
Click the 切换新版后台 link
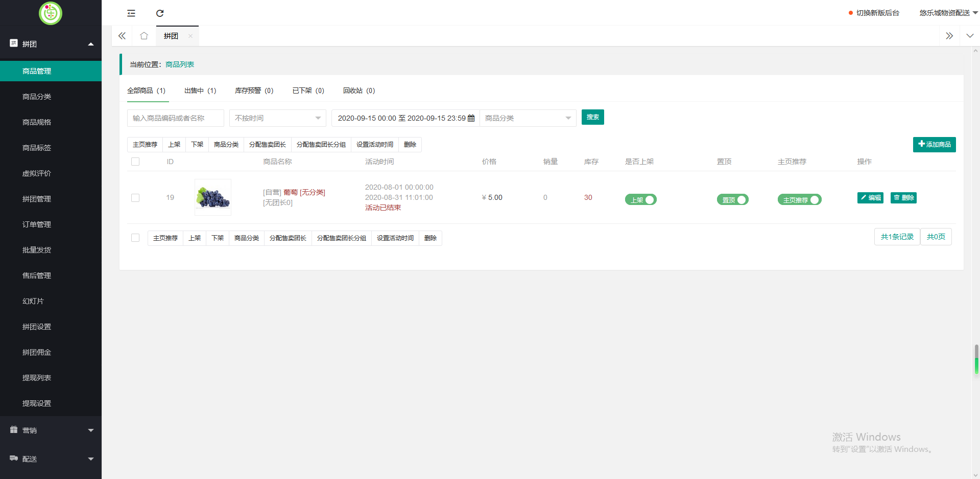[877, 13]
